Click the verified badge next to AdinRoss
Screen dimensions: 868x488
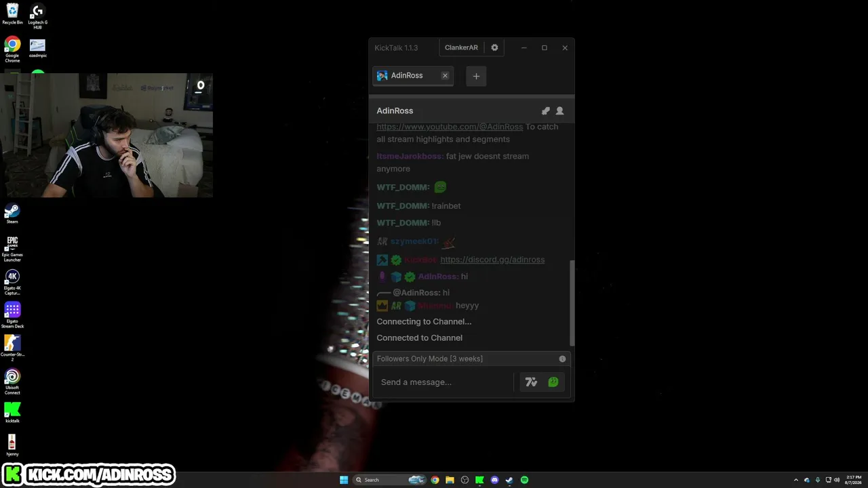tap(410, 277)
